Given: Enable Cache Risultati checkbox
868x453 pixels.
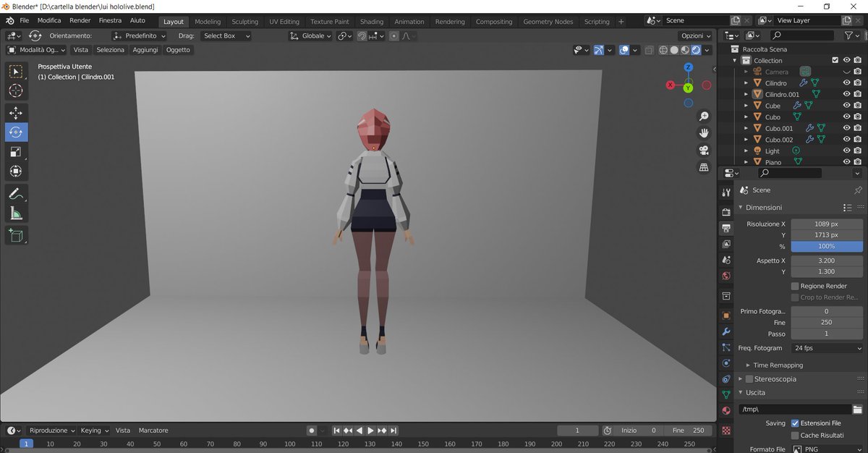Looking at the screenshot, I should 795,435.
